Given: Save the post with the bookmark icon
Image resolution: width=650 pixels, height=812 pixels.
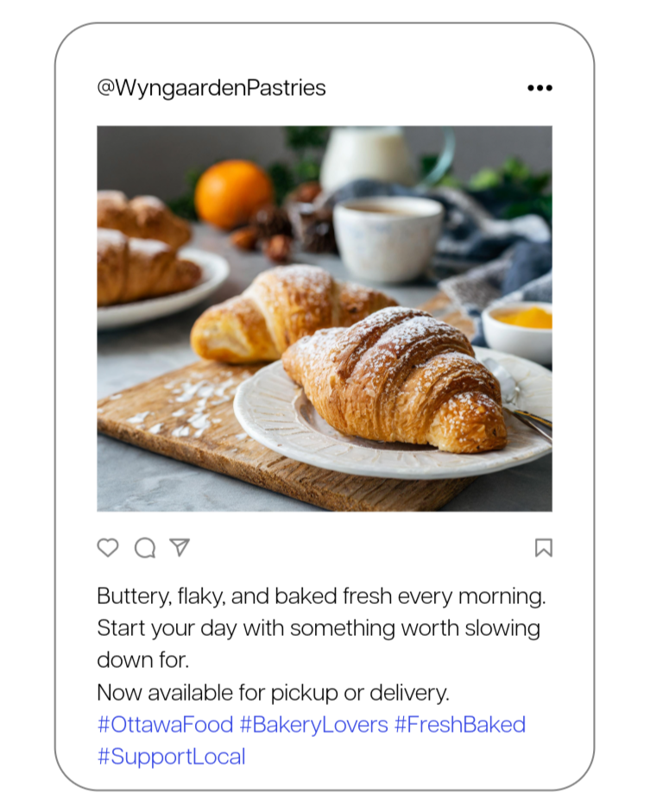Looking at the screenshot, I should [543, 547].
